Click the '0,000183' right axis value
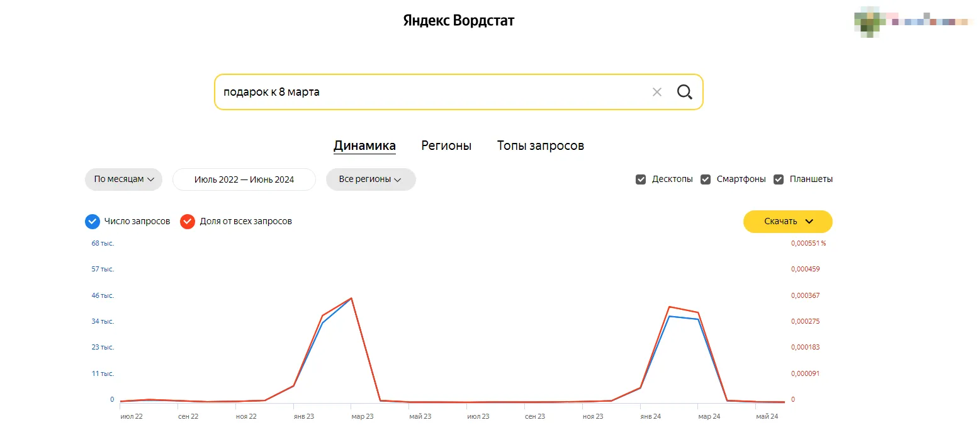This screenshot has width=980, height=432. pyautogui.click(x=806, y=347)
